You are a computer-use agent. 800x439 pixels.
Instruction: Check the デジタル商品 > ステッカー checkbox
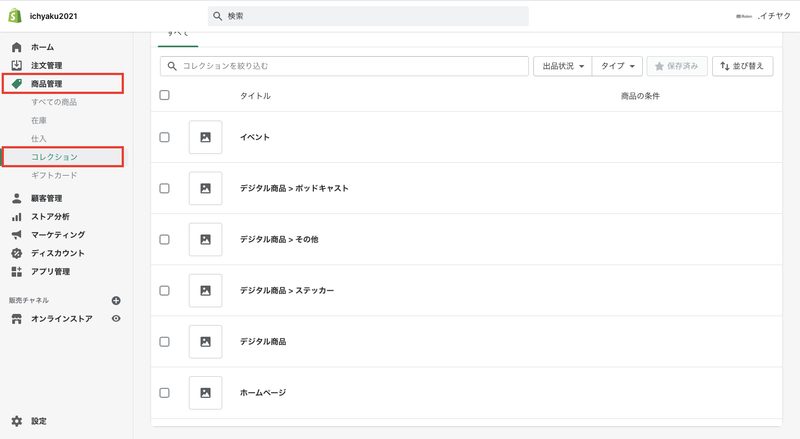[x=164, y=290]
